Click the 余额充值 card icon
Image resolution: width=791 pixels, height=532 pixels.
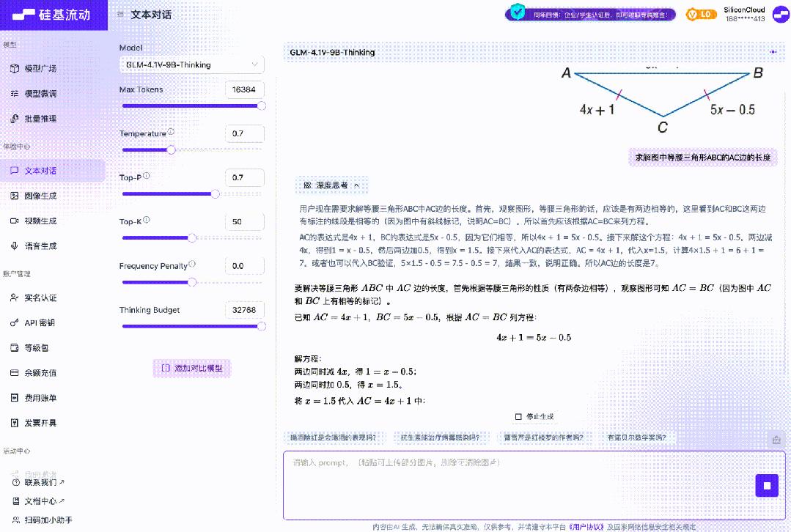pos(14,373)
